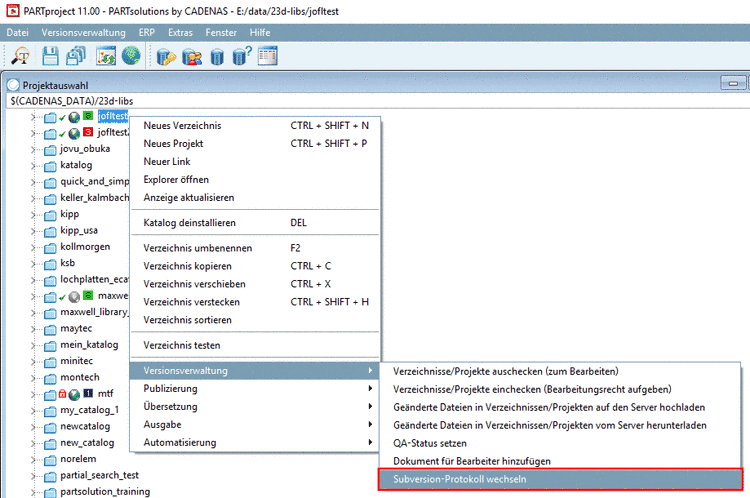Choose Neues Projekt from context menu
Viewport: 750px width, 498px height.
click(255, 144)
